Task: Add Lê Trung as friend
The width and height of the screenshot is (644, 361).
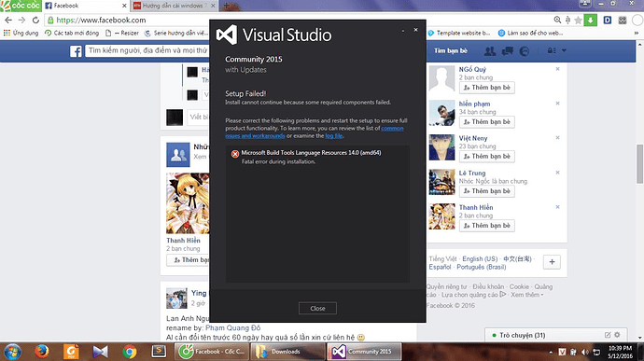Action: (486, 191)
